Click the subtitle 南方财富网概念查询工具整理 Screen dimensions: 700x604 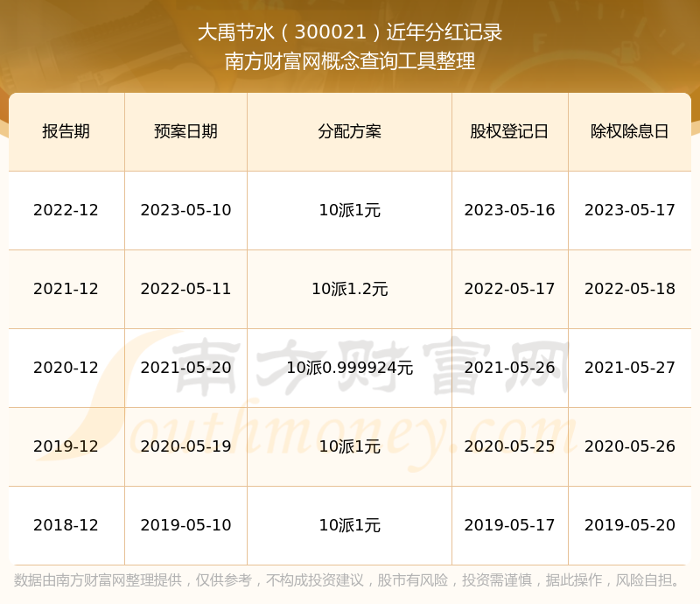tap(350, 61)
